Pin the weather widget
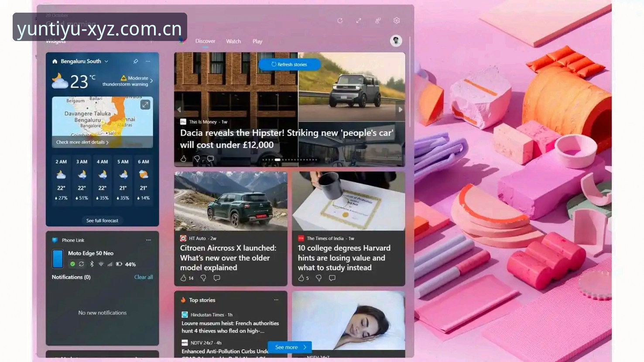 tap(136, 61)
